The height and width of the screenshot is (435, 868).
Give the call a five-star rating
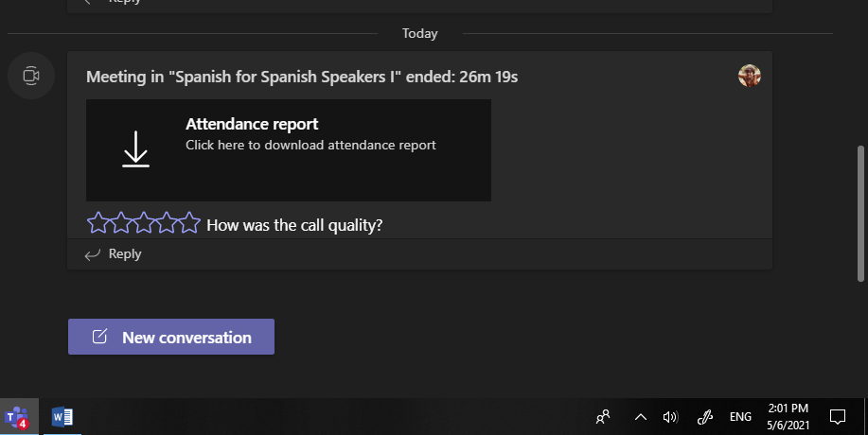click(190, 224)
